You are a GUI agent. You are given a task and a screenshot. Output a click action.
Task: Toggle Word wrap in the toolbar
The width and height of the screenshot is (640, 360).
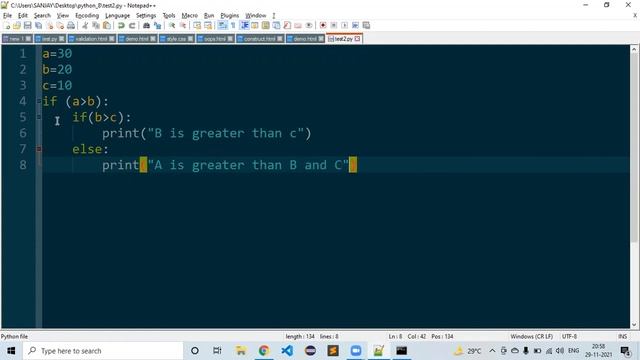[x=222, y=25]
